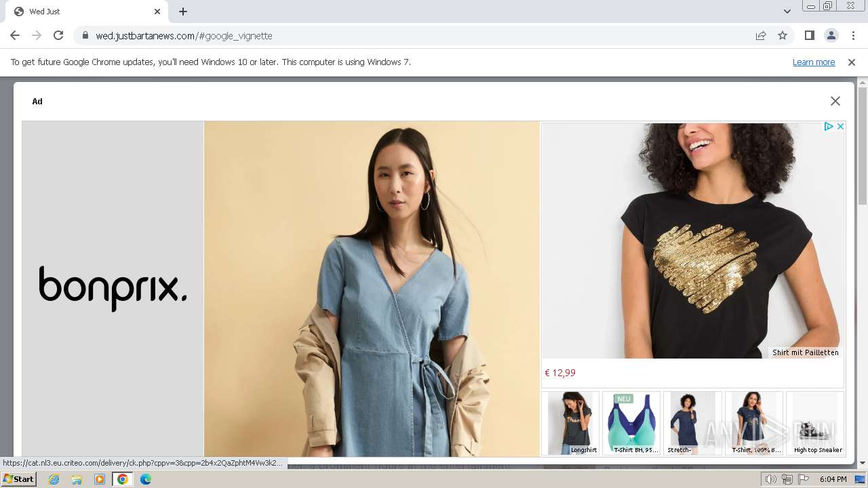Dismiss the Chrome update notice
868x488 pixels.
(x=852, y=62)
